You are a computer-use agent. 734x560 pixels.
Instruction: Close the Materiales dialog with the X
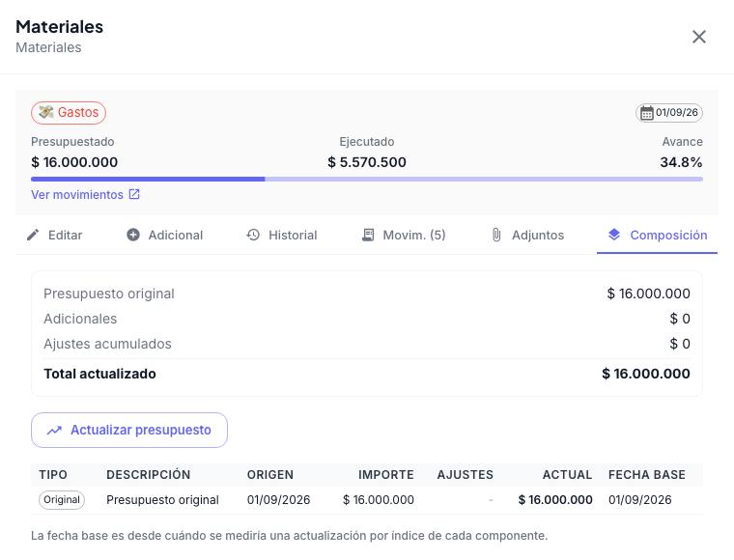pos(699,37)
